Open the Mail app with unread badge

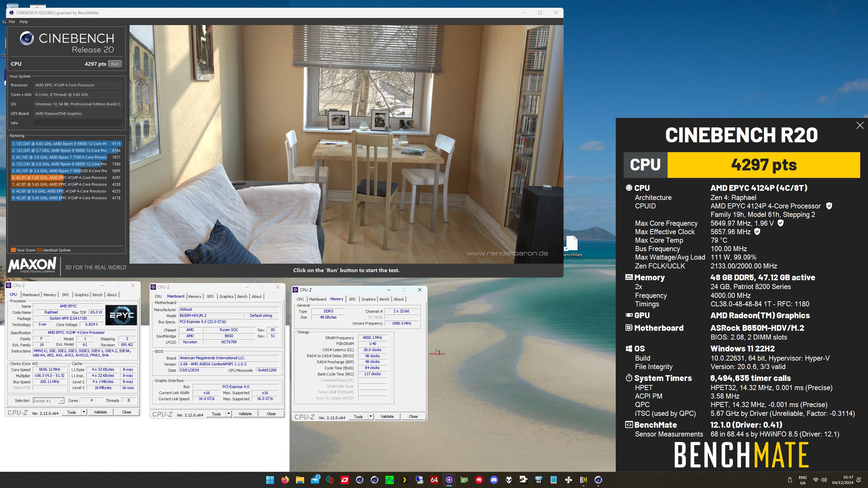click(x=315, y=480)
